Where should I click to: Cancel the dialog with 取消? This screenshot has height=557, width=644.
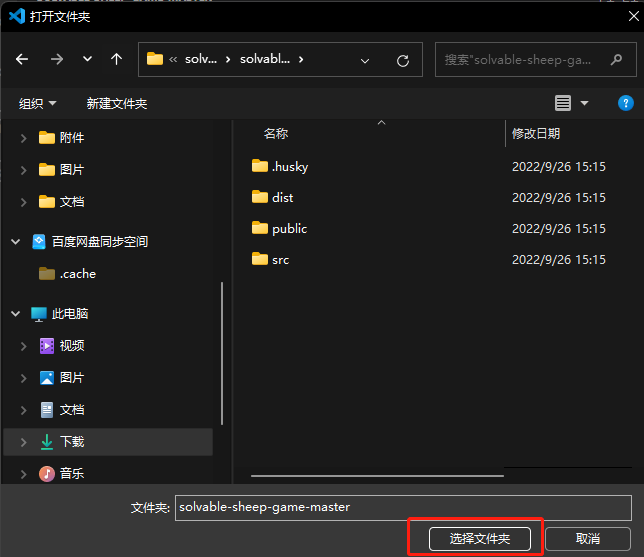[x=588, y=539]
